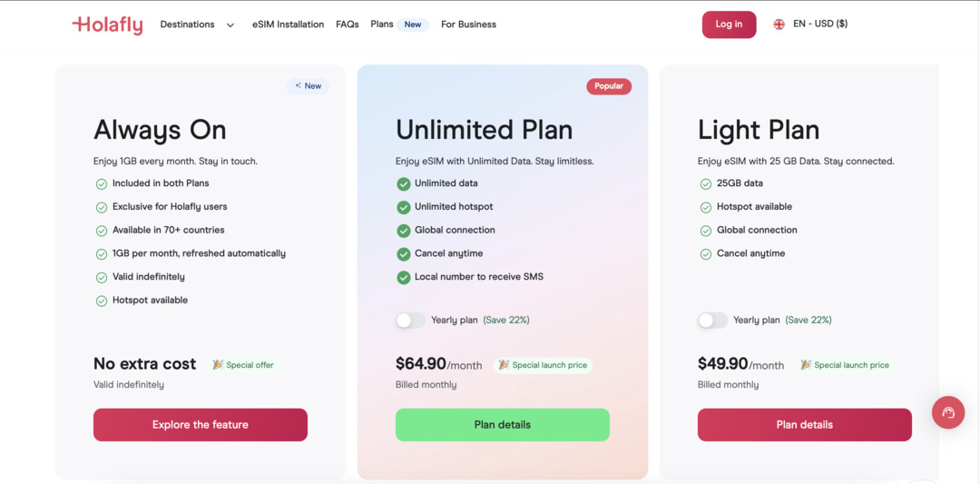The width and height of the screenshot is (980, 484).
Task: Open the support chat headset icon
Action: point(948,412)
